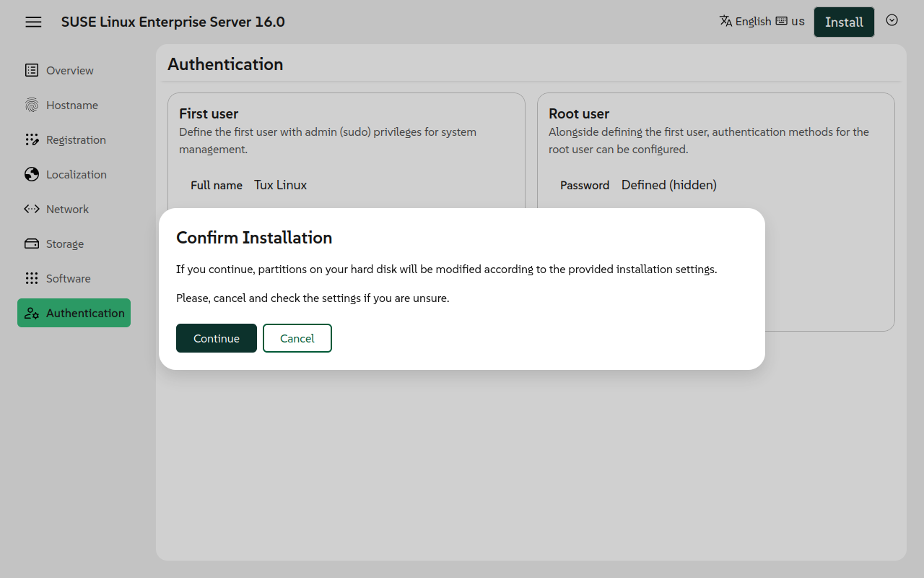This screenshot has width=924, height=578.
Task: Click the Localization globe icon
Action: [32, 174]
